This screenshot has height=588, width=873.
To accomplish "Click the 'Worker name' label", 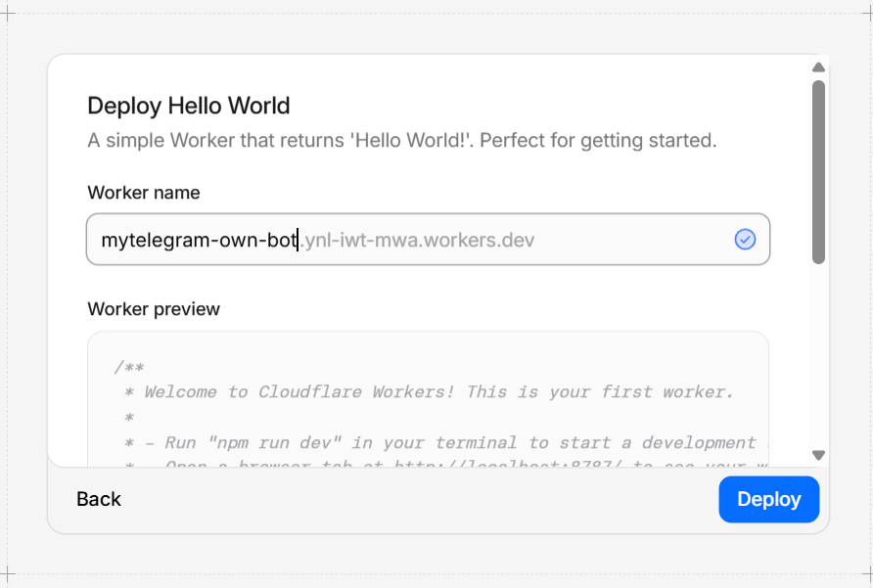I will click(x=143, y=193).
